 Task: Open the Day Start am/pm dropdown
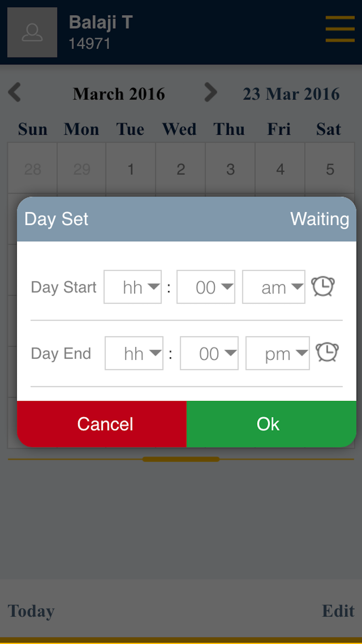pyautogui.click(x=274, y=287)
